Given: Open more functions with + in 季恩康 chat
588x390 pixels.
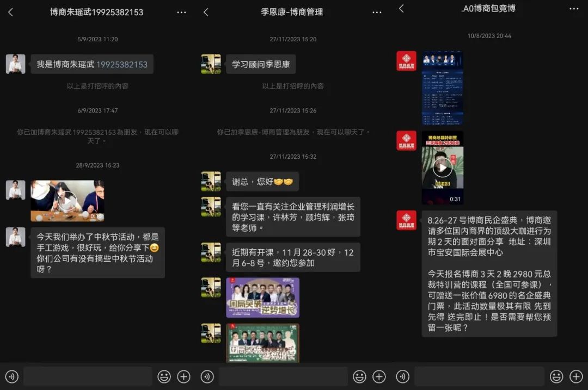Looking at the screenshot, I should point(379,376).
